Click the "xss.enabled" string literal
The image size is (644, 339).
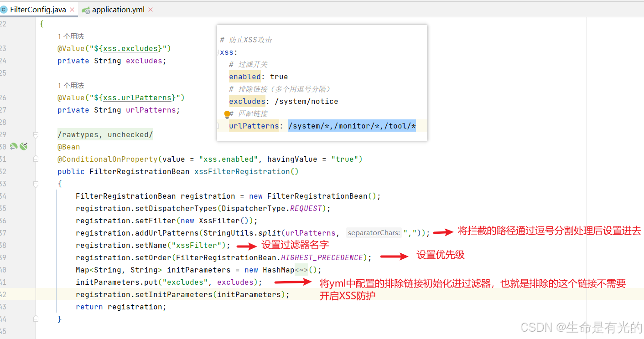point(229,159)
